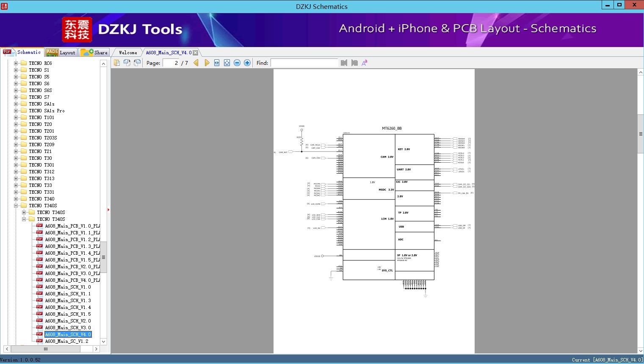The width and height of the screenshot is (644, 364).
Task: Expand the TECNO RC6 folder
Action: [16, 63]
